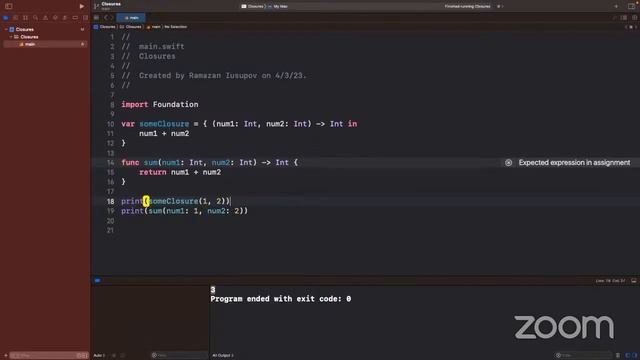The width and height of the screenshot is (640, 360).
Task: Toggle the navigator sidebar visibility
Action: (x=9, y=6)
